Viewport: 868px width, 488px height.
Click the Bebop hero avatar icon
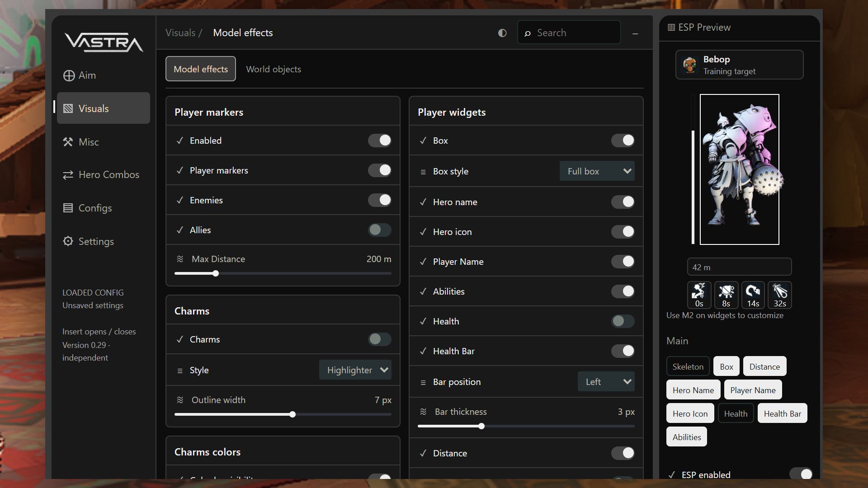tap(690, 65)
